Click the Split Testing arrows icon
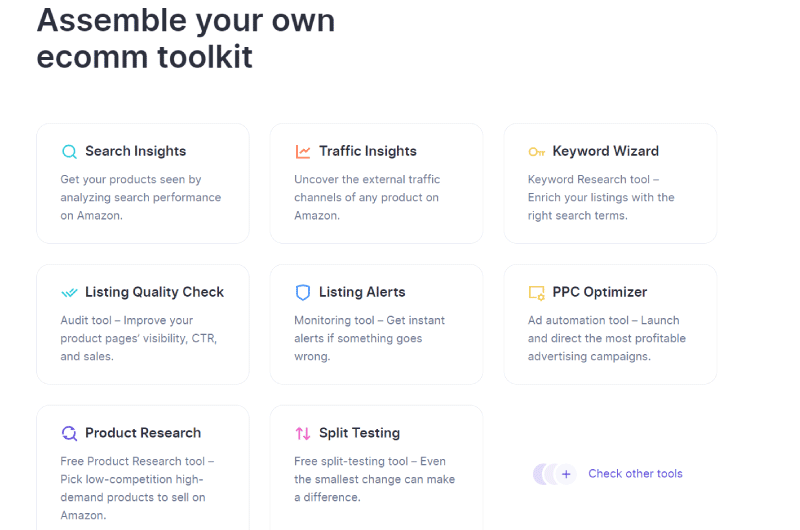 point(303,433)
